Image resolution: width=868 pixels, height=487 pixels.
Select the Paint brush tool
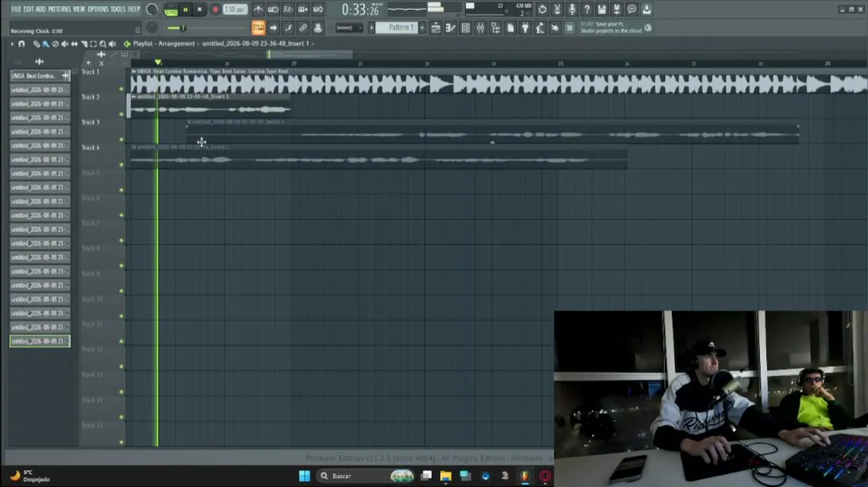tap(45, 44)
